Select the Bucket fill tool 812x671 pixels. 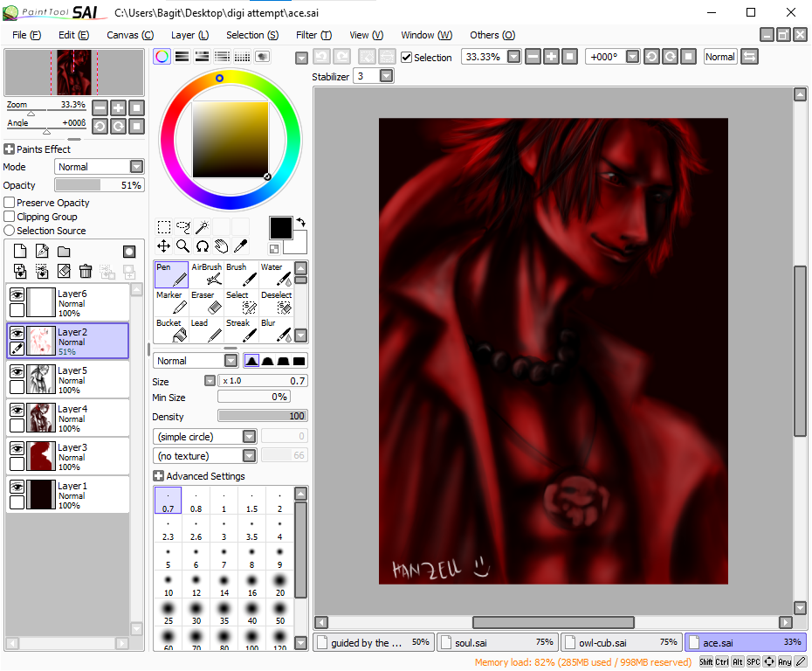pos(171,330)
